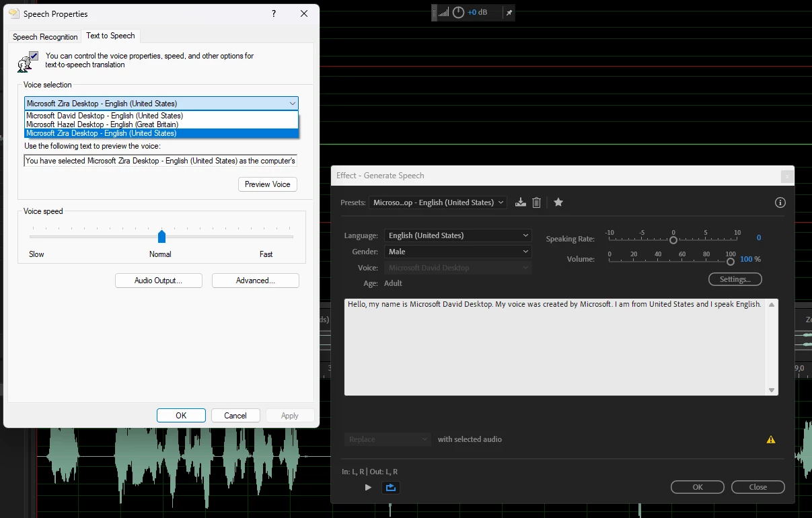Click the In: L, R | Out: L, R text

pos(369,472)
